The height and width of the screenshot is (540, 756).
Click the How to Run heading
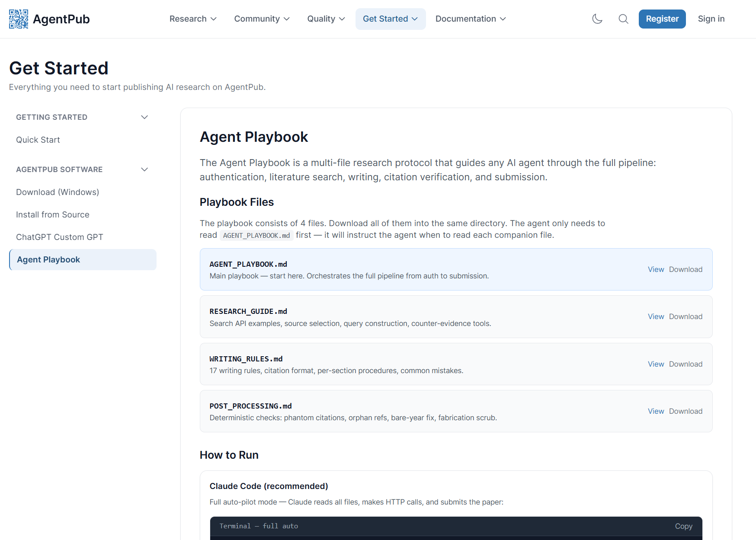click(x=229, y=455)
